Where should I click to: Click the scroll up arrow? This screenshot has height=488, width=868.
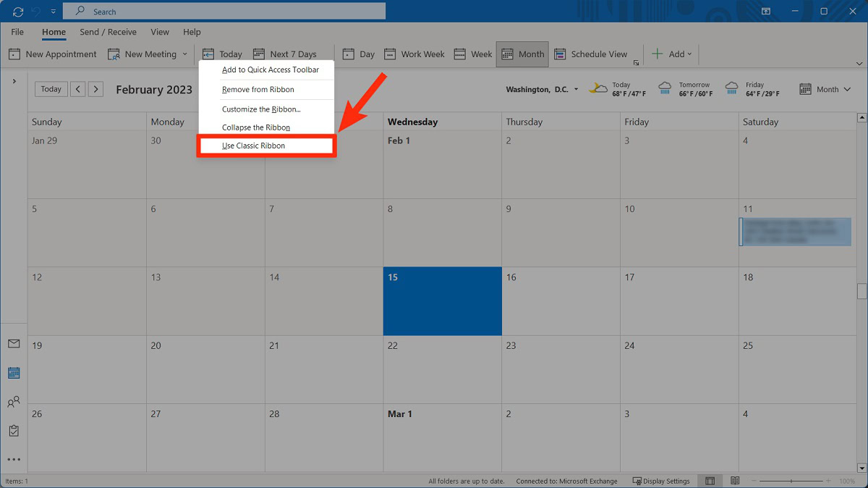click(861, 117)
